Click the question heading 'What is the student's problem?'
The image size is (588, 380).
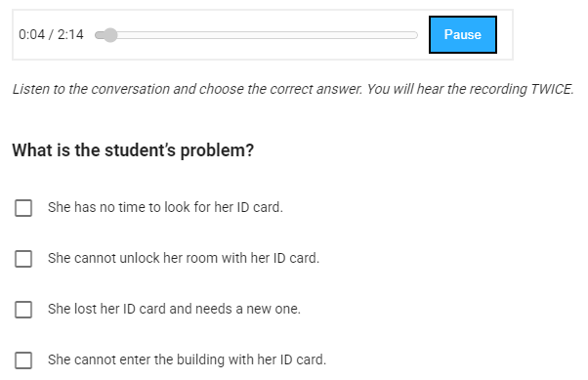pyautogui.click(x=133, y=150)
